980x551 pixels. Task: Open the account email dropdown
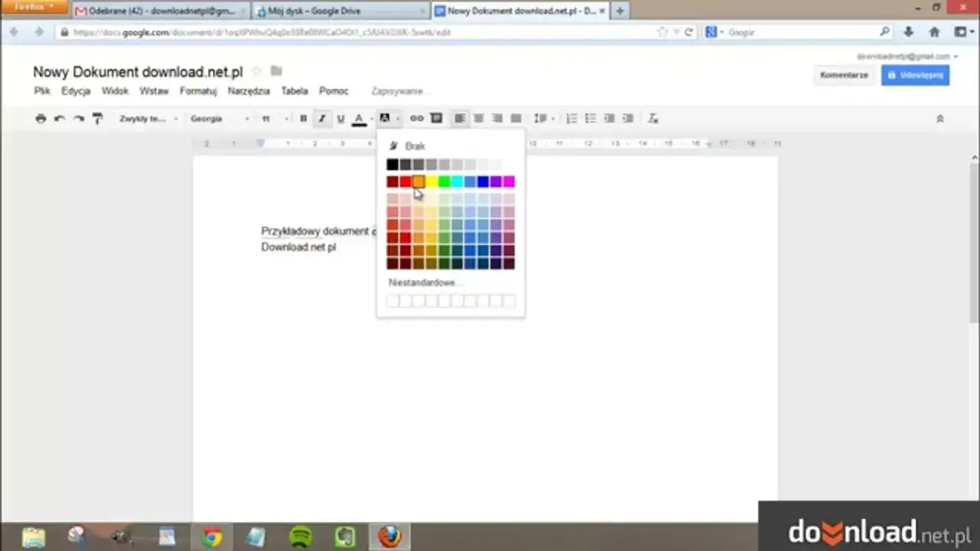(907, 57)
